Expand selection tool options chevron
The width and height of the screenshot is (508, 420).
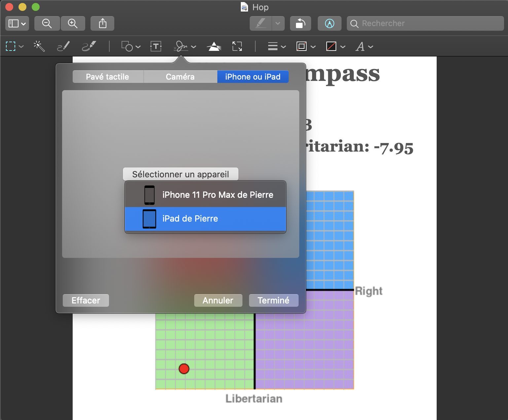click(x=21, y=47)
